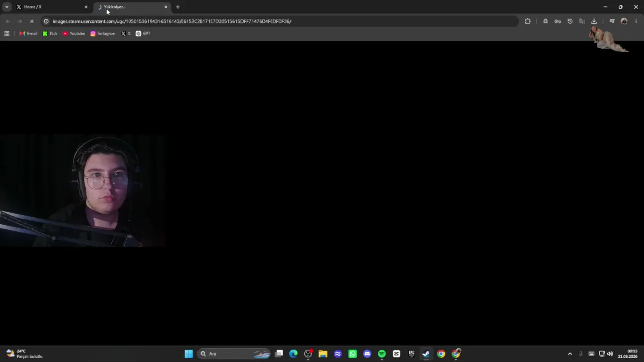
Task: Open the purple wave app on taskbar
Action: point(338,354)
